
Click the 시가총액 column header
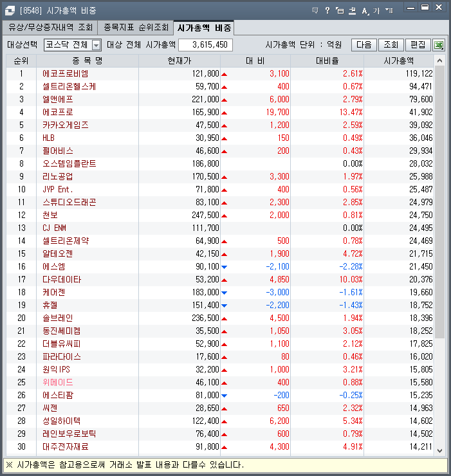399,61
